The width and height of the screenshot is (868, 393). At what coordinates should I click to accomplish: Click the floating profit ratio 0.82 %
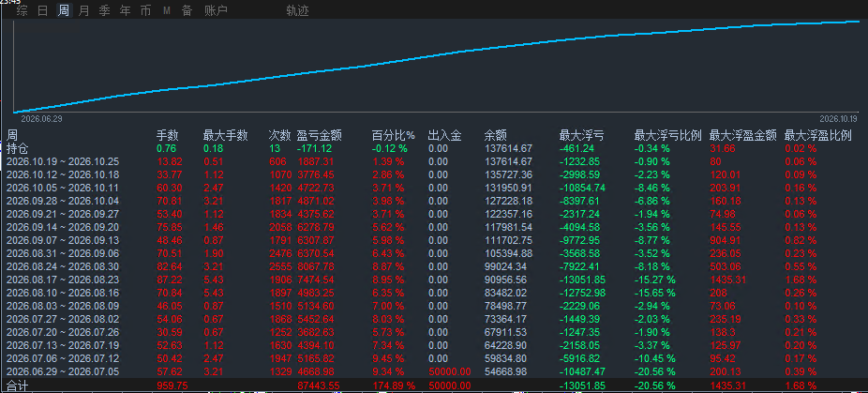[x=801, y=240]
